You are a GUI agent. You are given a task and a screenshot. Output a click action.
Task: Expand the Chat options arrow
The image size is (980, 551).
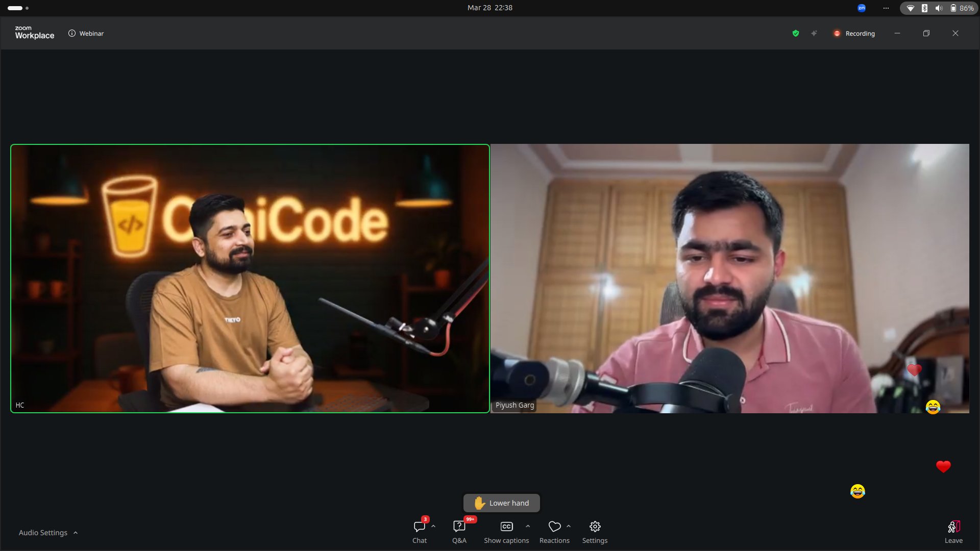(x=433, y=526)
